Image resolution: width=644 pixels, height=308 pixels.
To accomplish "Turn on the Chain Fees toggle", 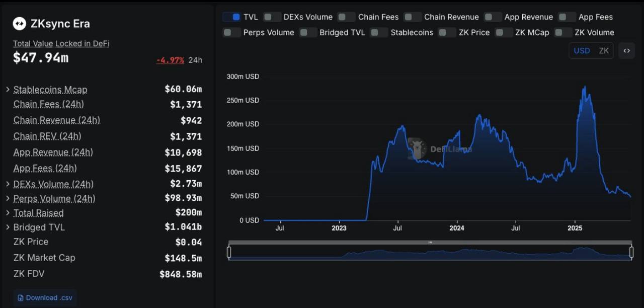I will coord(346,17).
